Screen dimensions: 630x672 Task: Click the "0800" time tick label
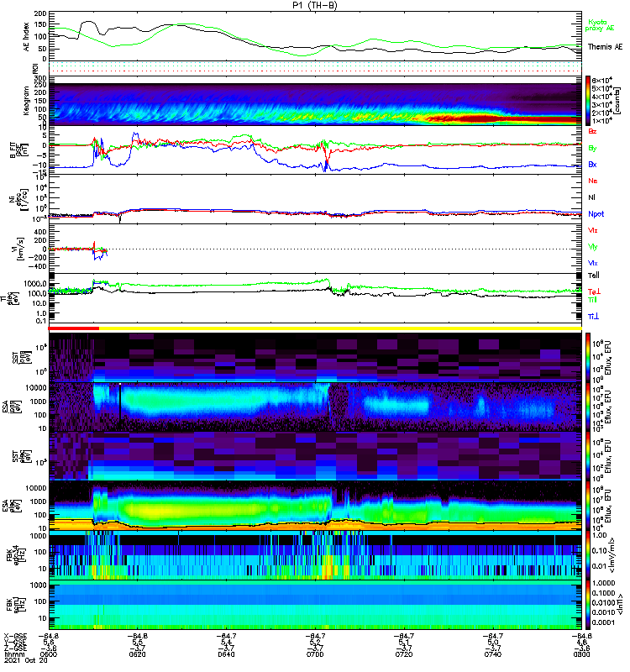(x=581, y=654)
